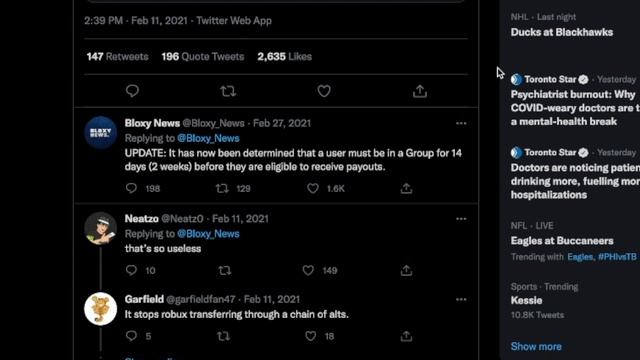Share the main tweet
The height and width of the screenshot is (360, 640).
[420, 91]
